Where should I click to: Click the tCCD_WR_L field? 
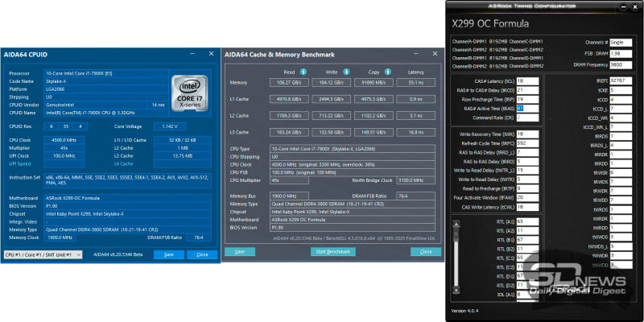pyautogui.click(x=621, y=127)
